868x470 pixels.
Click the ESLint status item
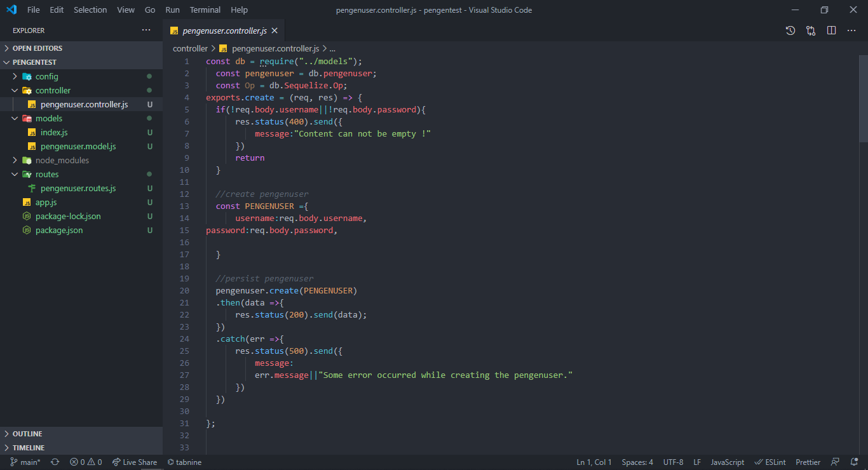point(770,462)
